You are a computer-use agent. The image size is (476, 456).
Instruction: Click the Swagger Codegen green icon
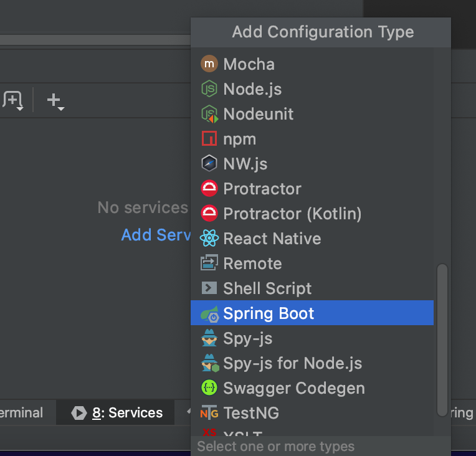[209, 388]
